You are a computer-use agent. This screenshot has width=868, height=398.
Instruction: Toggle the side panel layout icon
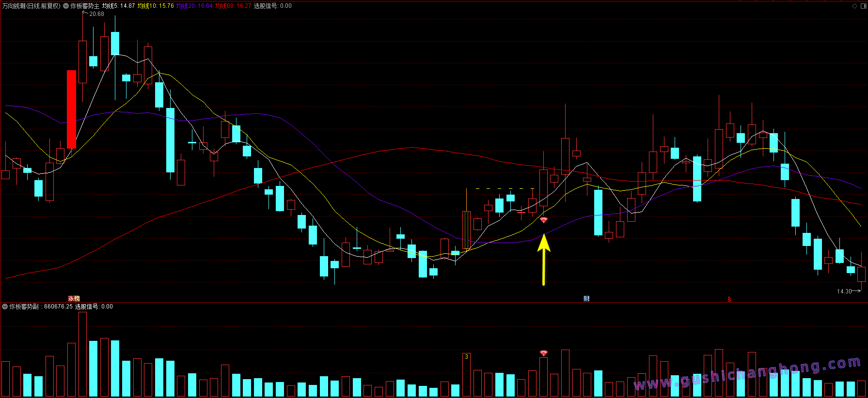pyautogui.click(x=863, y=6)
